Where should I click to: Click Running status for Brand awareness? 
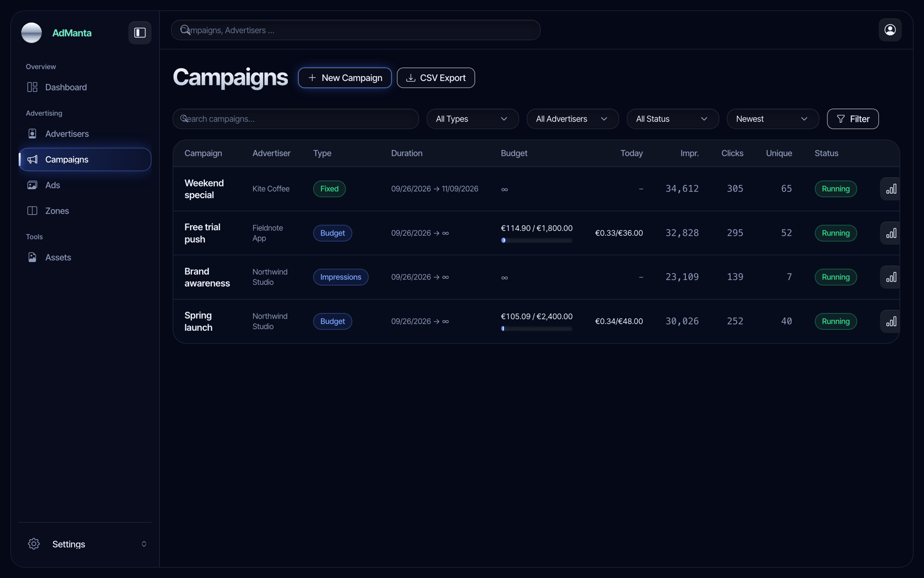click(x=835, y=277)
